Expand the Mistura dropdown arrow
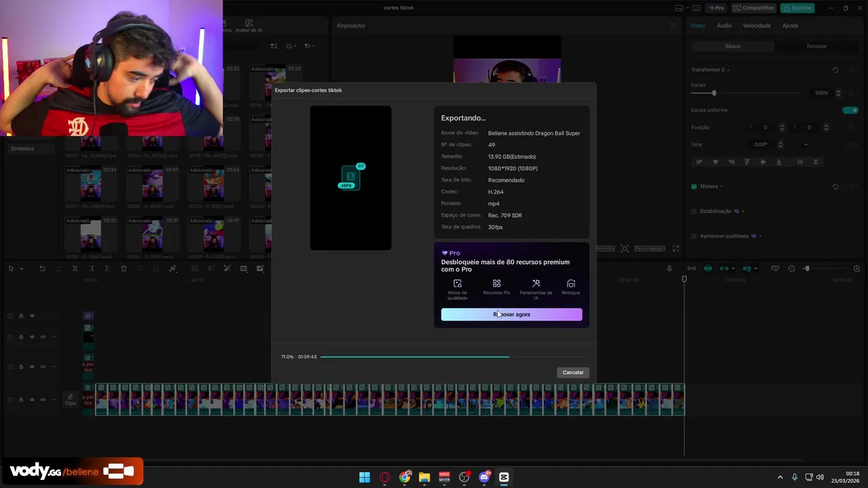Screen dimensions: 868x488 [x=722, y=186]
